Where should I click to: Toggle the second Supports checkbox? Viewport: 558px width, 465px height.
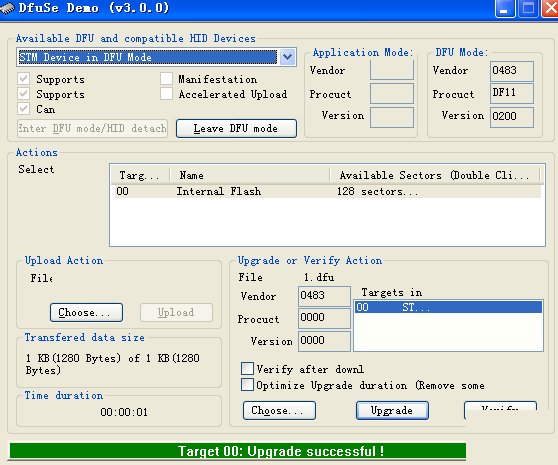point(24,94)
